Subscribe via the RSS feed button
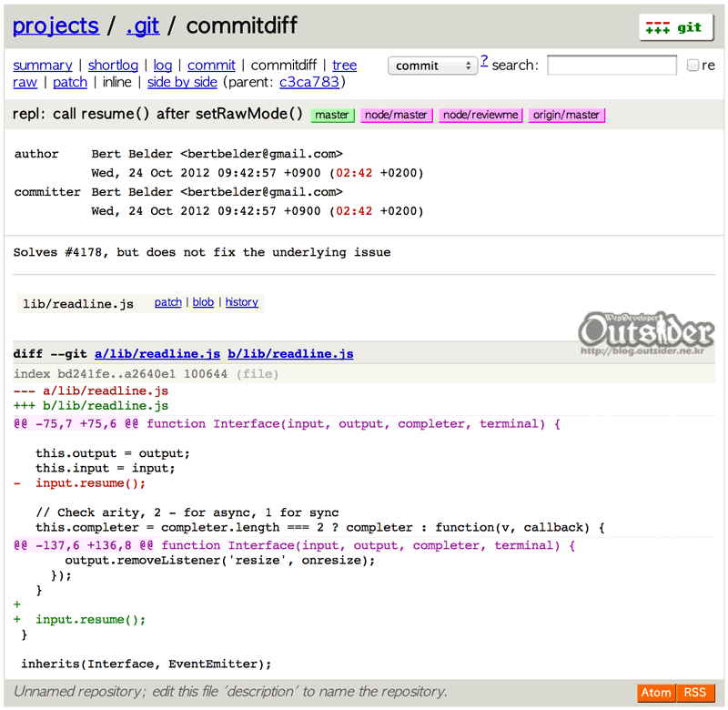 695,693
